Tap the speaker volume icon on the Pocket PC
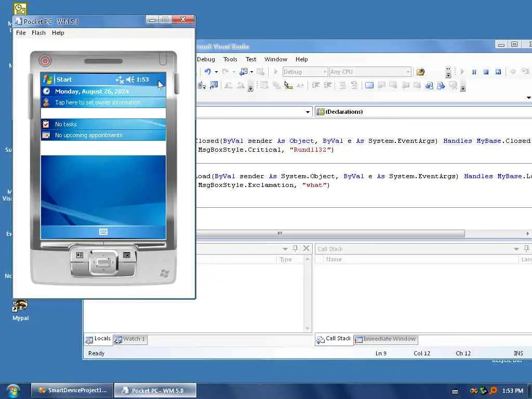Image resolution: width=532 pixels, height=399 pixels. coord(130,79)
